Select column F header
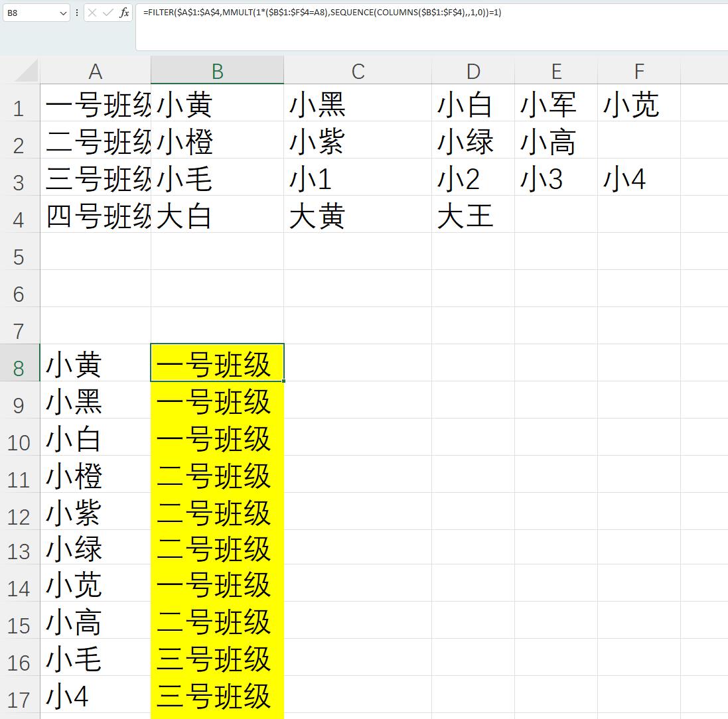The height and width of the screenshot is (719, 728). [639, 70]
